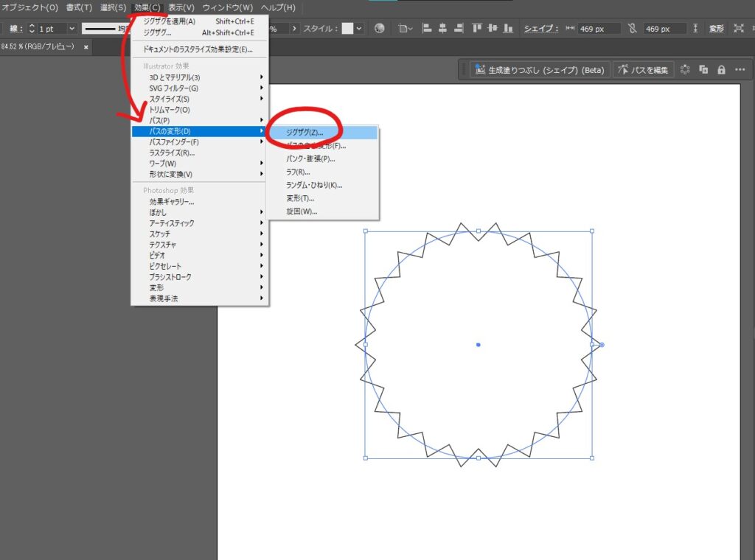Viewport: 755px width, 560px height.
Task: Click the Generative Shape Fill (Beta) button
Action: click(540, 70)
